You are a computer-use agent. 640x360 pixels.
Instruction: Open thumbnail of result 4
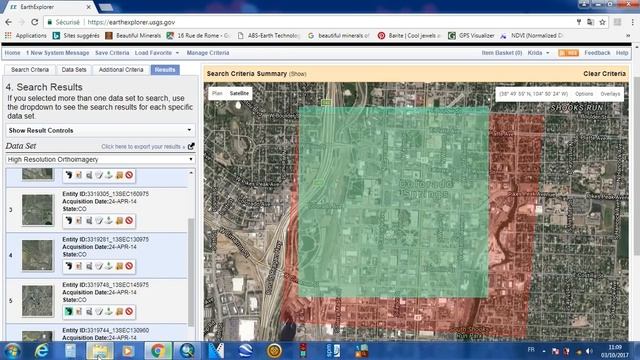[x=37, y=255]
